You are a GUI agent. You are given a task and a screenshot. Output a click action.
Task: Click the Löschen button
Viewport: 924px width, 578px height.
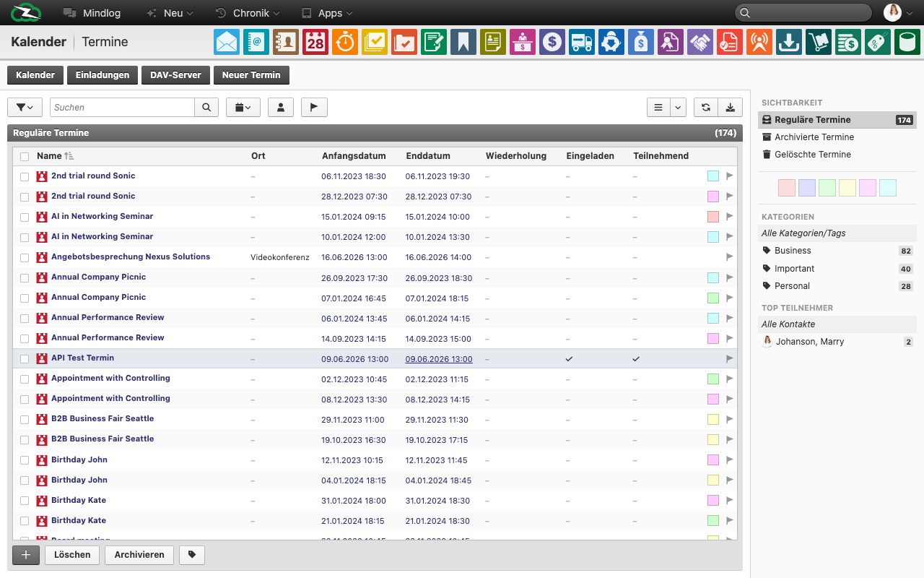click(x=72, y=555)
